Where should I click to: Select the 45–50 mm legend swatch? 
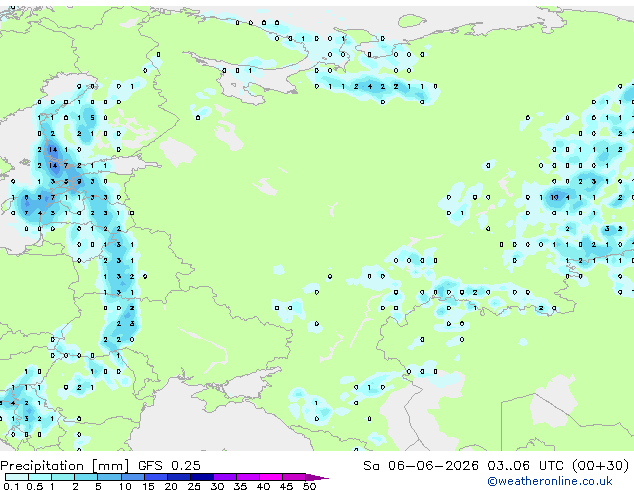point(294,477)
